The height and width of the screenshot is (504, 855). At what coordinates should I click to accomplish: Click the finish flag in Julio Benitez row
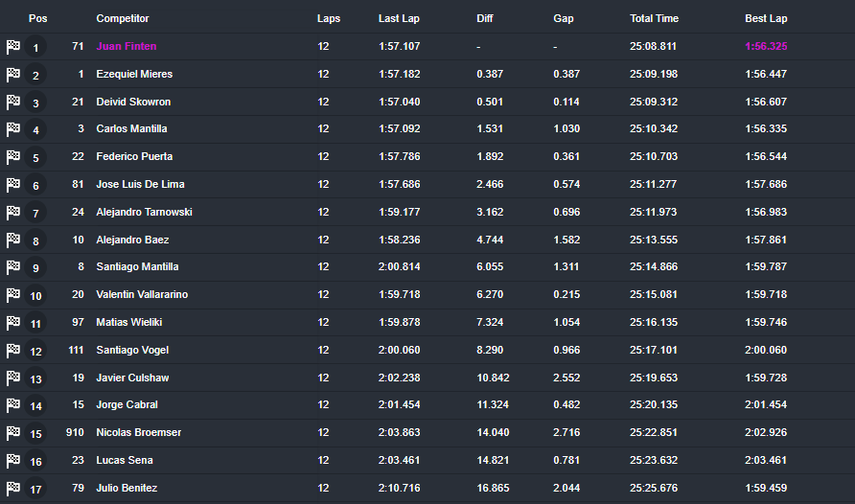coord(13,489)
